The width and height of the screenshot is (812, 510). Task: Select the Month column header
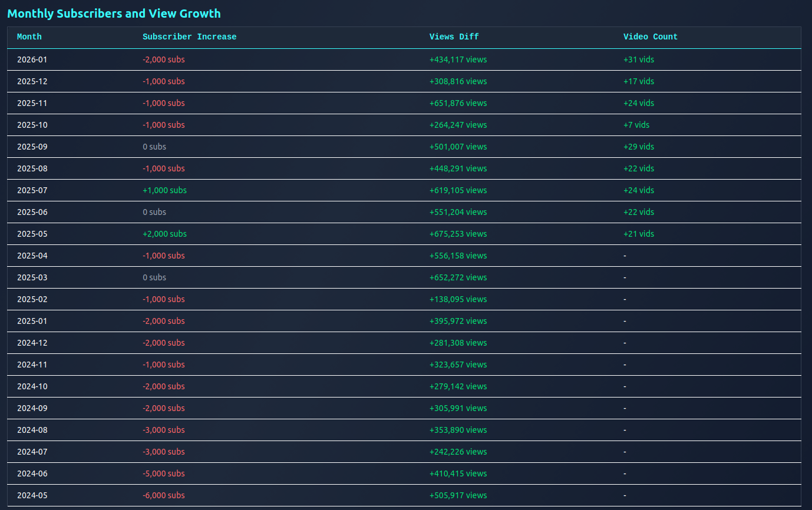click(x=29, y=37)
